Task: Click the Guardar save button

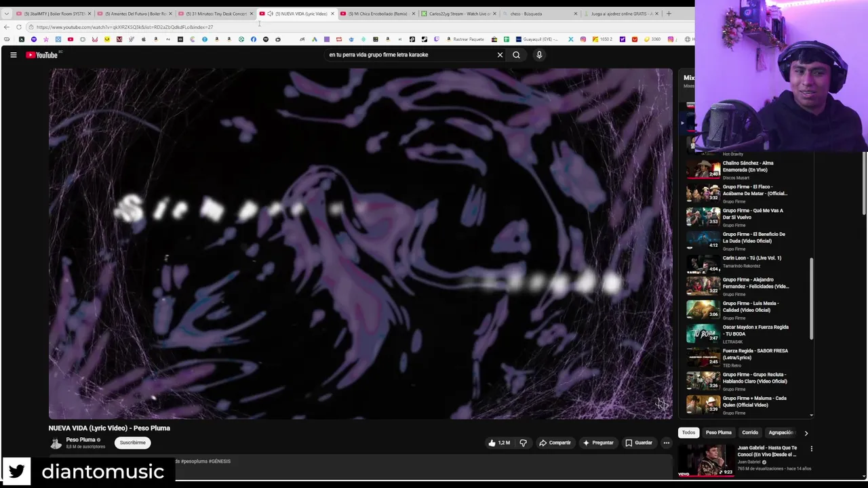Action: coord(639,443)
